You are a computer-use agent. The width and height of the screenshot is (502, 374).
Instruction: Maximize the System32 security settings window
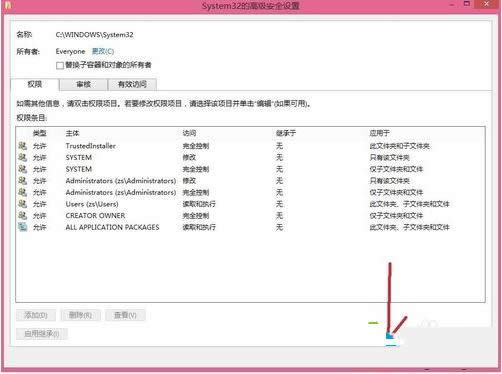pos(467,4)
